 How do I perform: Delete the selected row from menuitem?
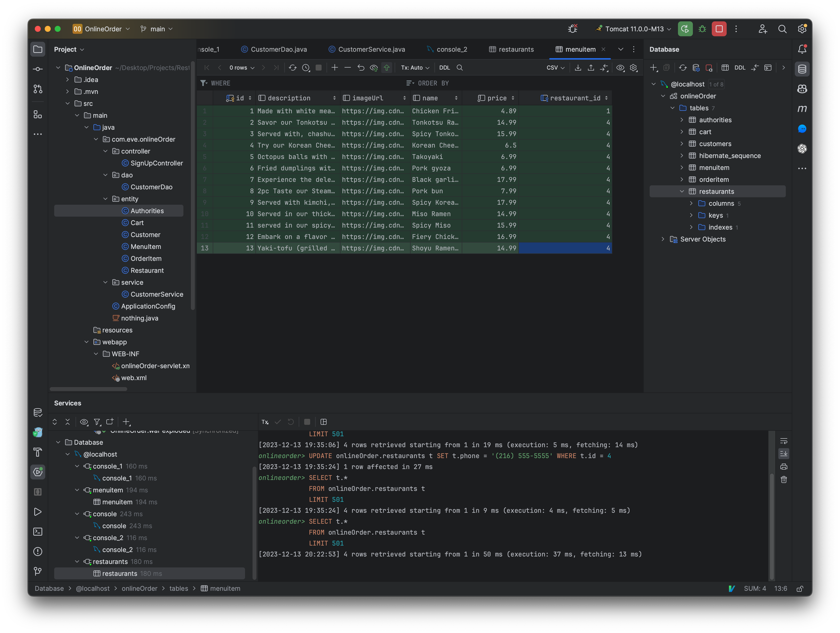coord(347,68)
